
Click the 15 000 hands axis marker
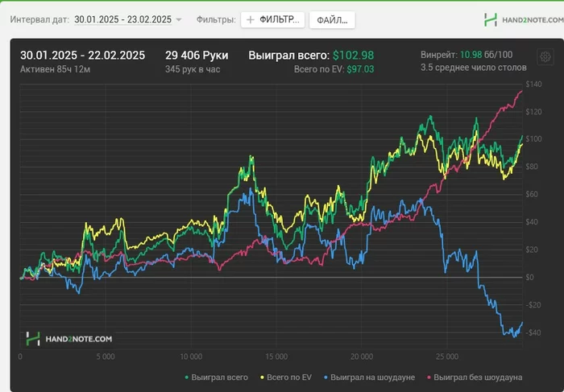click(x=276, y=357)
